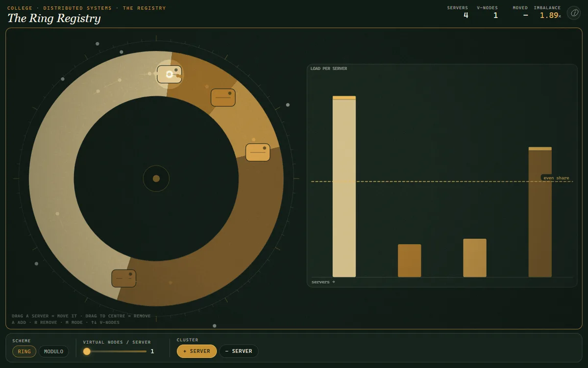Remove a server with − SERVER
Viewport: 588px width, 368px height.
click(x=239, y=351)
